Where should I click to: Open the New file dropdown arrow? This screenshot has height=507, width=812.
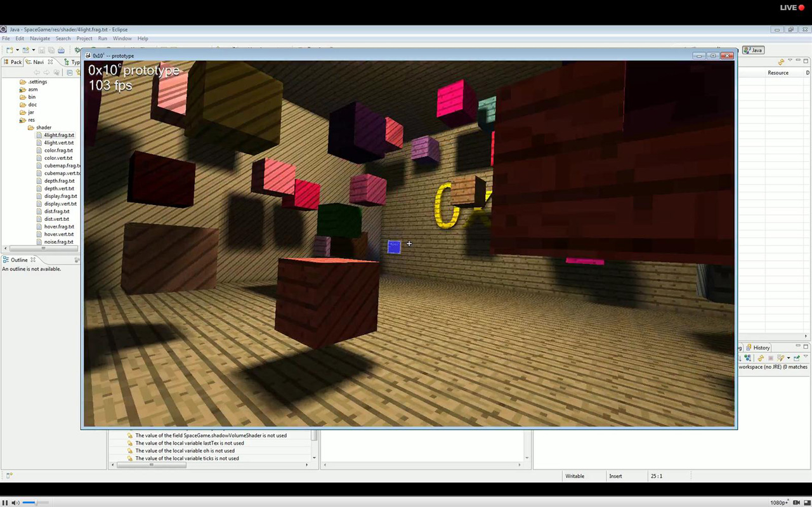(17, 50)
